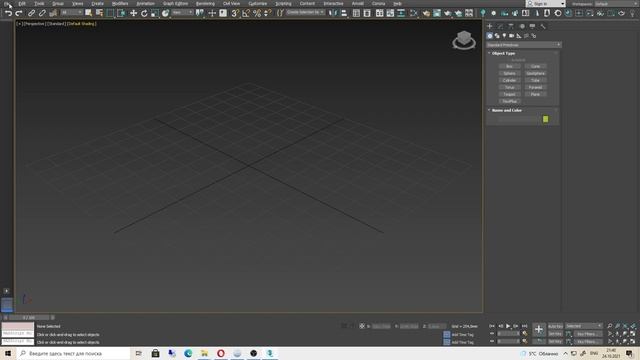Activate the Select and Move tool
Screen dimensions: 640x360
[x=133, y=13]
